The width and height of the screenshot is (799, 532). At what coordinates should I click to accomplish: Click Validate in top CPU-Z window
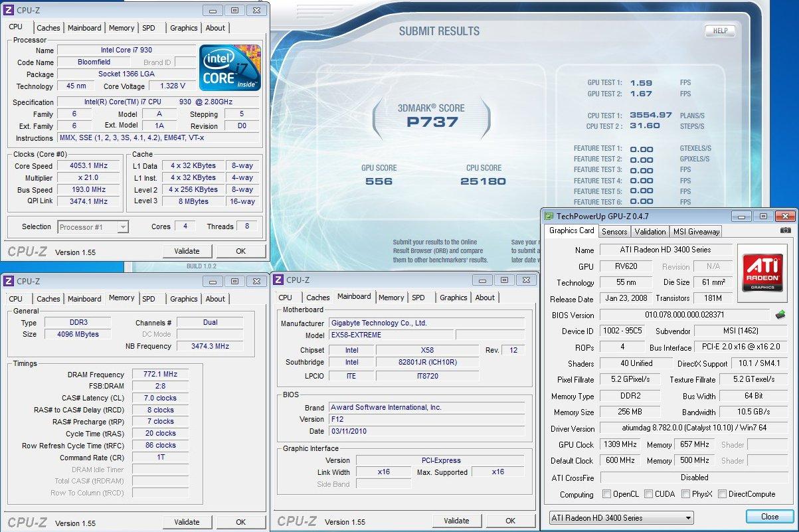pos(187,251)
